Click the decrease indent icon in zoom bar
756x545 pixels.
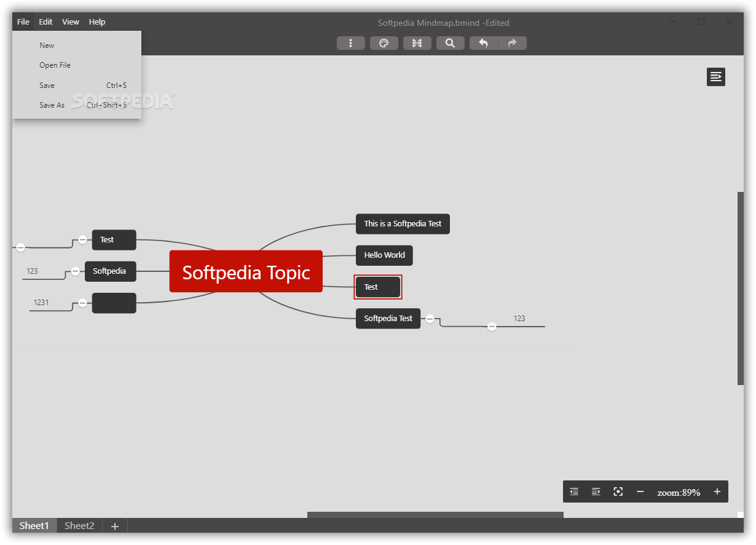574,491
